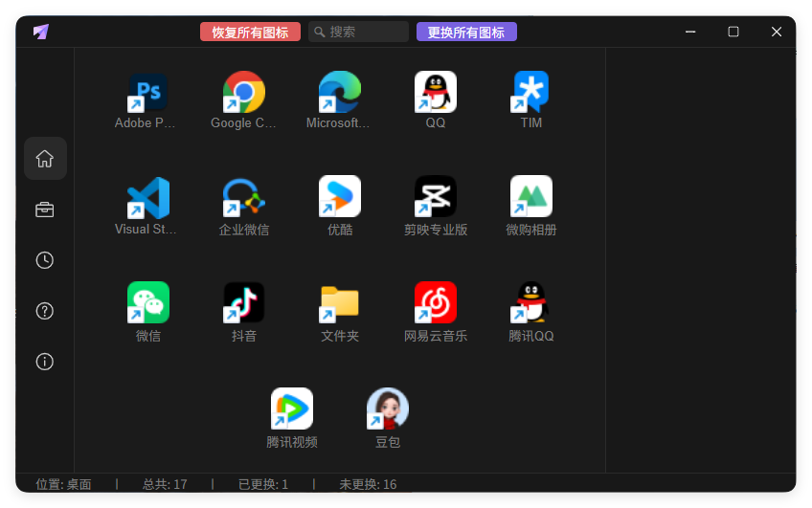Click the 豆包 avatar icon

(388, 409)
